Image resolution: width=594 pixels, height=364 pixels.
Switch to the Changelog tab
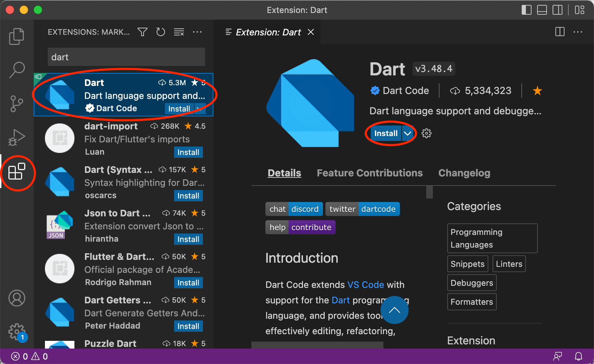[x=464, y=173]
